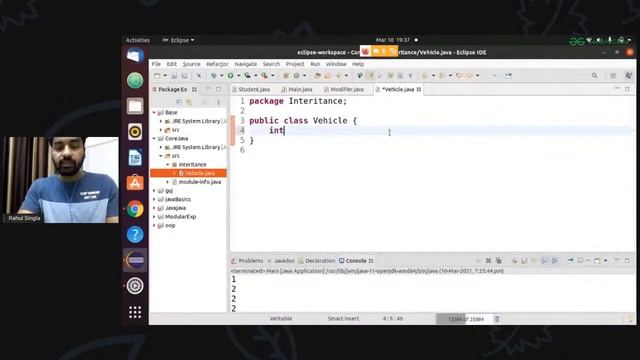Click the New file toolbar icon
The height and width of the screenshot is (360, 640).
point(157,76)
